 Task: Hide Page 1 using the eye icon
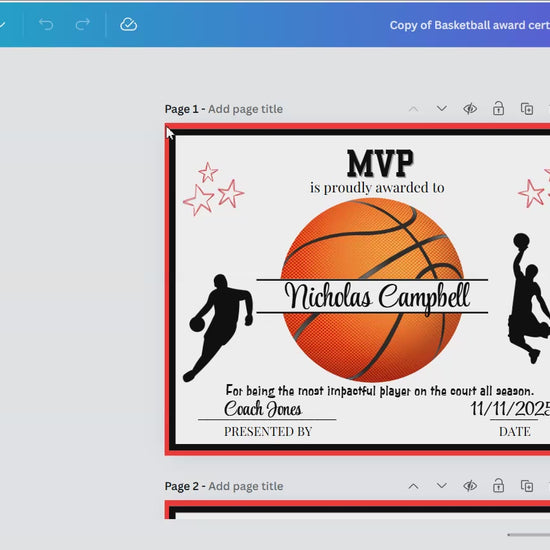point(470,109)
